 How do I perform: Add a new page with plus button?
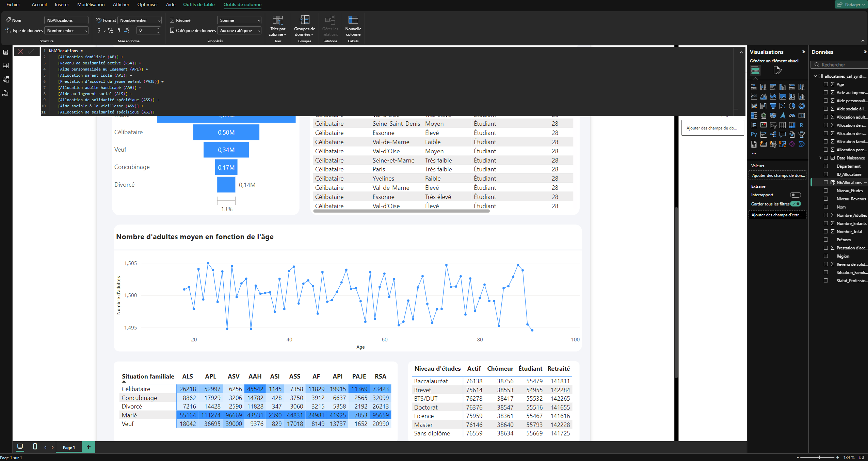[89, 447]
